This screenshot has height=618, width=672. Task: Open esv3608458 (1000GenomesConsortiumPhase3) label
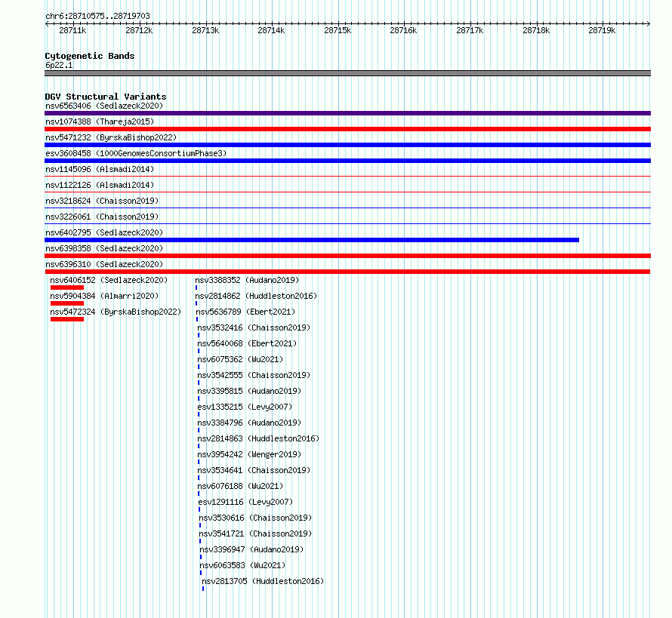(x=136, y=153)
